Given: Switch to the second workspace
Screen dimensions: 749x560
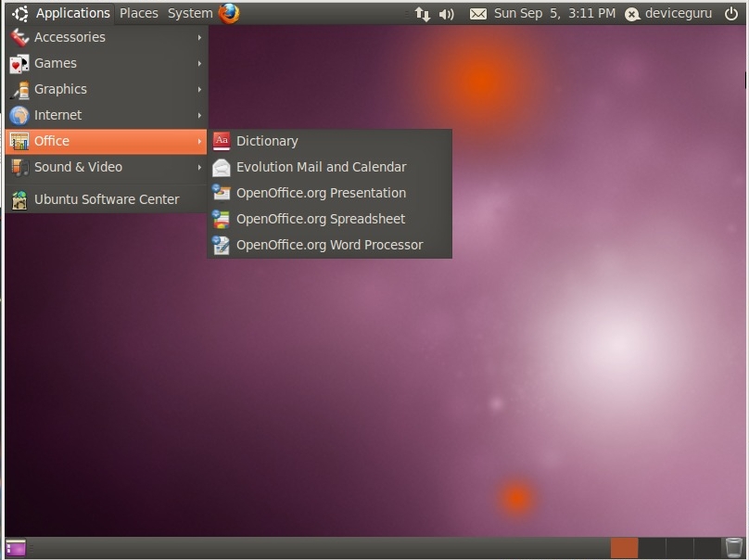Looking at the screenshot, I should 652,548.
